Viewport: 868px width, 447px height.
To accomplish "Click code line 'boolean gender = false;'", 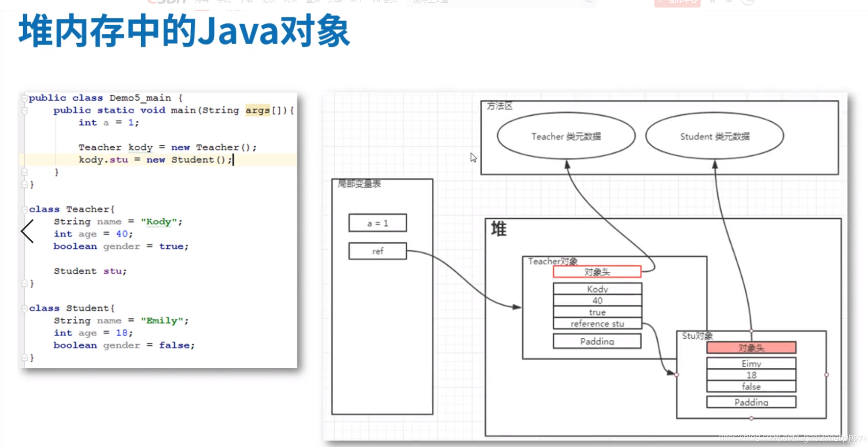I will 124,346.
